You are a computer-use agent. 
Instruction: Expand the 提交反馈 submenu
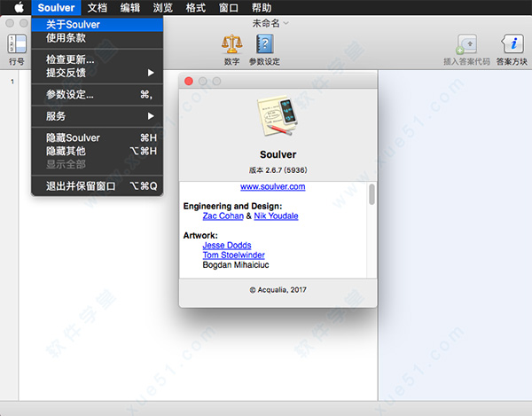(97, 73)
